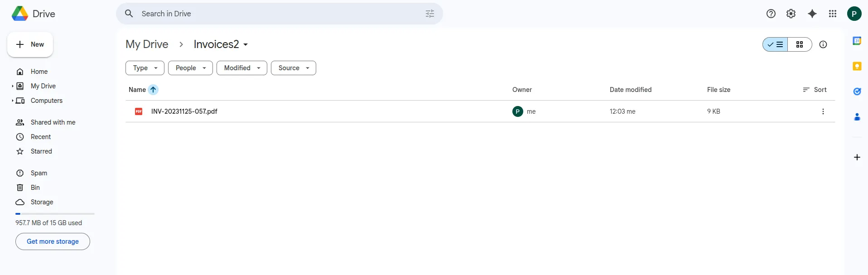Click the Storage cloud icon

tap(20, 202)
